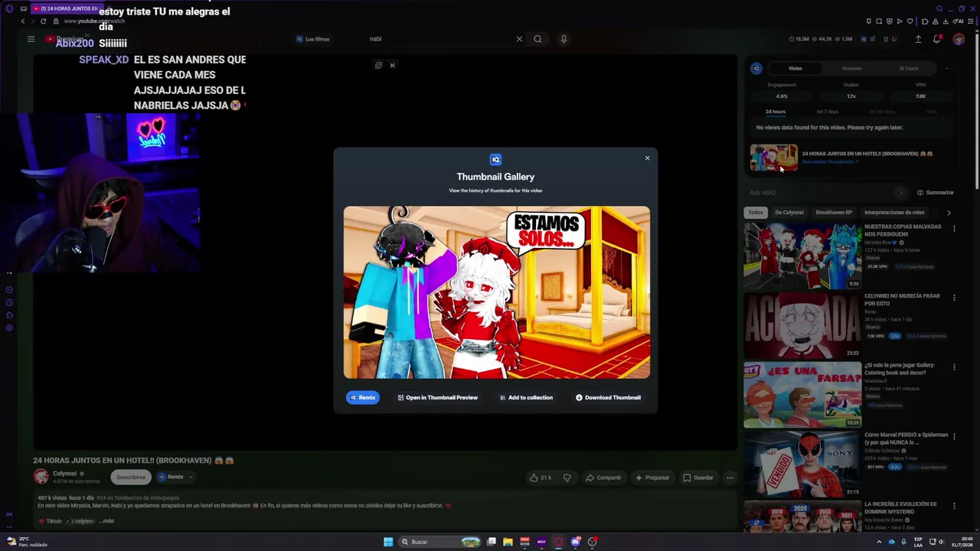
Task: Submit the Ask vidIQ arrow button
Action: click(900, 192)
